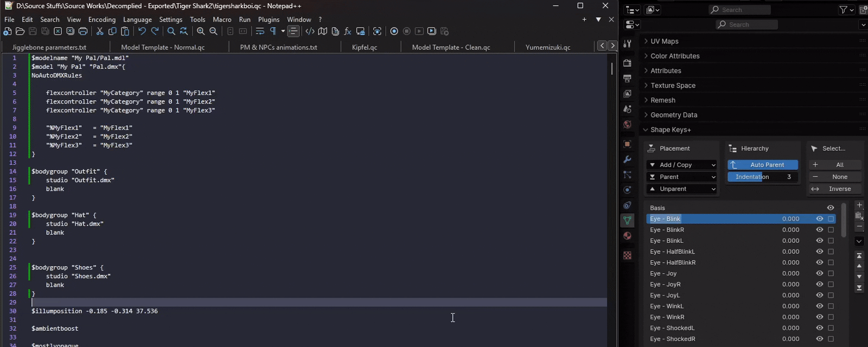Click the select Inverse button
This screenshot has height=347, width=868.
(x=835, y=189)
